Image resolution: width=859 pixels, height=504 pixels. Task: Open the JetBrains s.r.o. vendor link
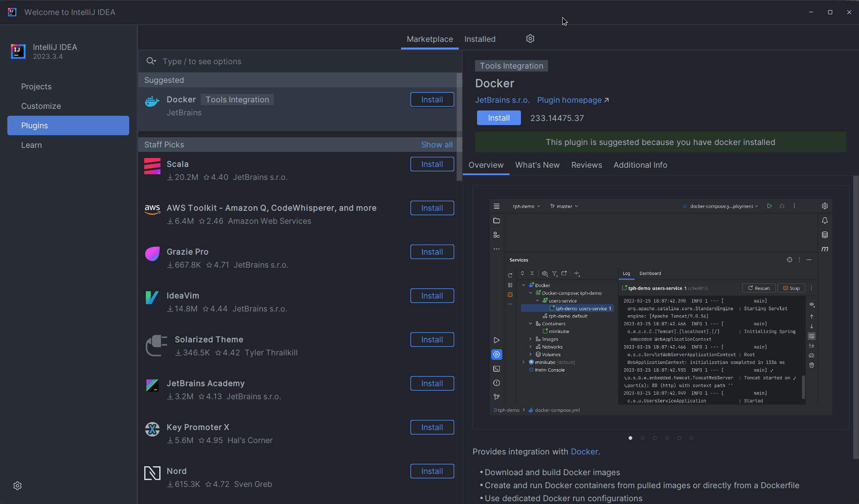502,100
